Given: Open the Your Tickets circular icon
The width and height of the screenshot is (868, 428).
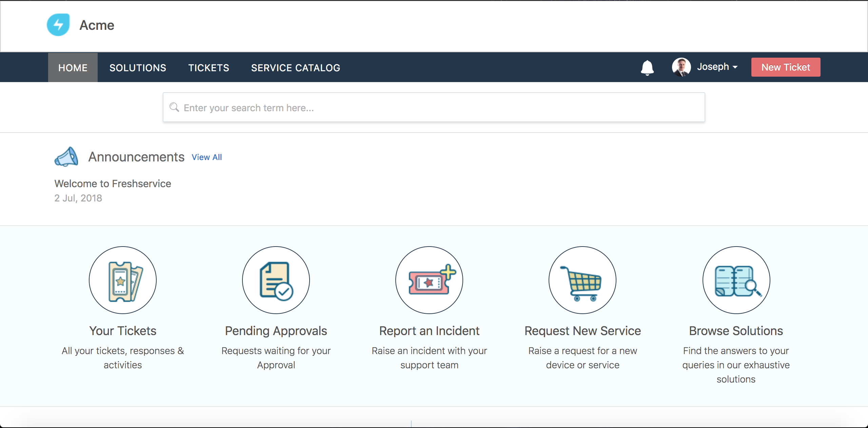Looking at the screenshot, I should pos(123,280).
